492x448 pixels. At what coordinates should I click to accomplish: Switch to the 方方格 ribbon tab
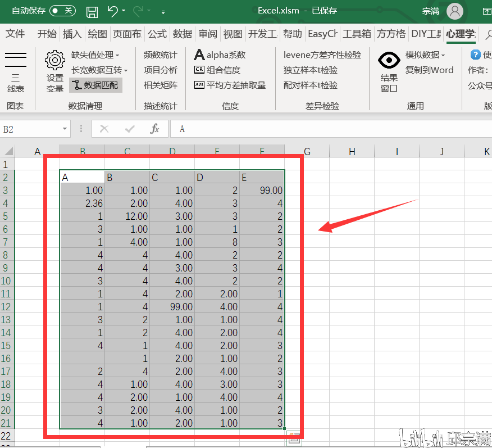click(x=391, y=34)
